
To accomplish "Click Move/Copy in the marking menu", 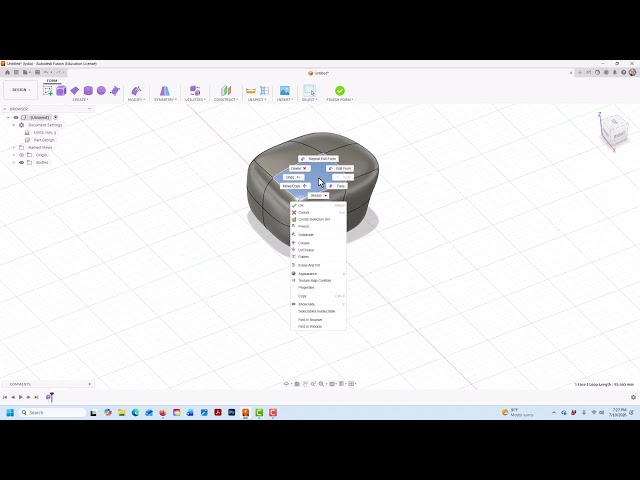I will pyautogui.click(x=295, y=186).
